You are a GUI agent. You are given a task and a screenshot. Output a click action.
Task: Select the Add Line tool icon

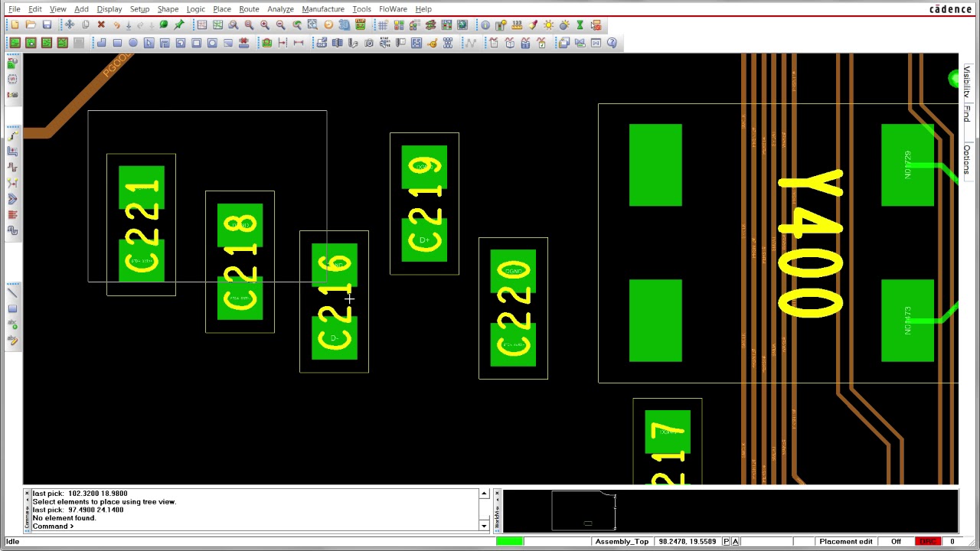coord(12,292)
